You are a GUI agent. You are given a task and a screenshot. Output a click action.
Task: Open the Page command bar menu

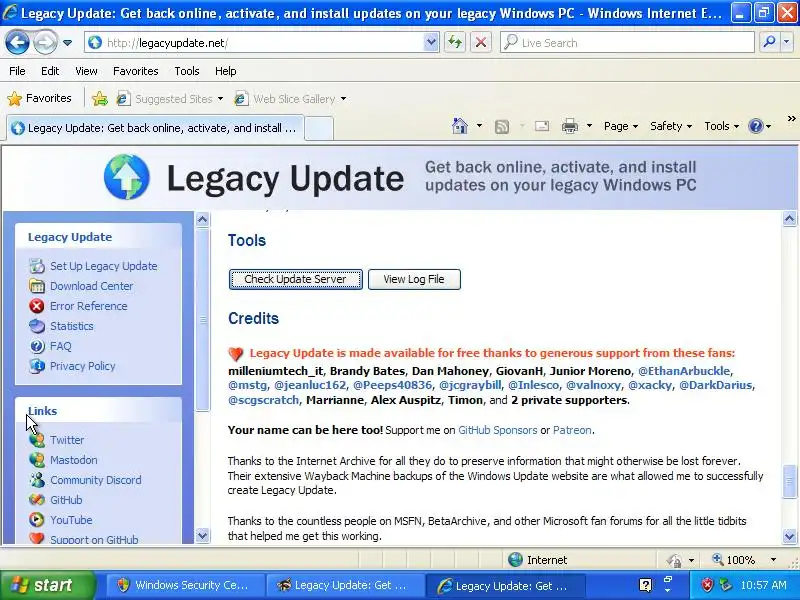[x=621, y=126]
